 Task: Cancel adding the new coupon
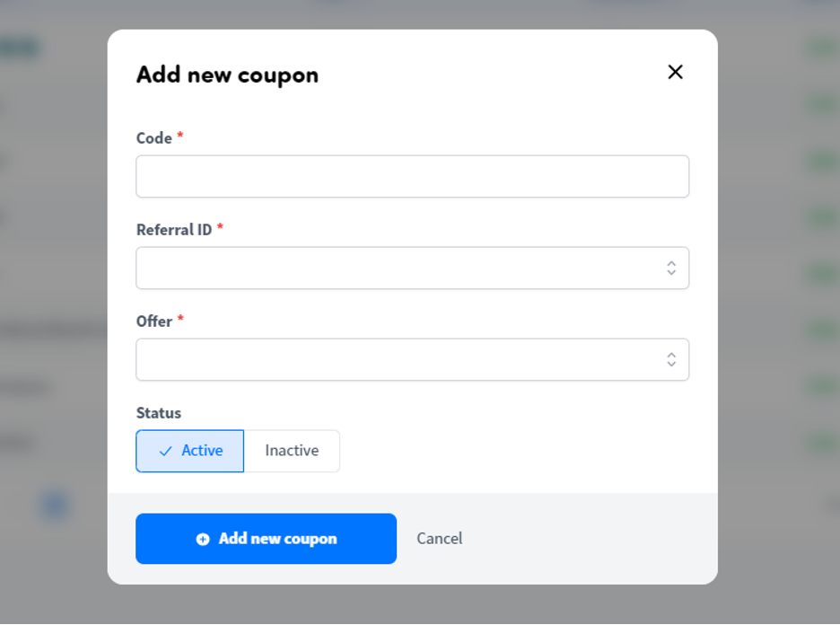tap(439, 539)
